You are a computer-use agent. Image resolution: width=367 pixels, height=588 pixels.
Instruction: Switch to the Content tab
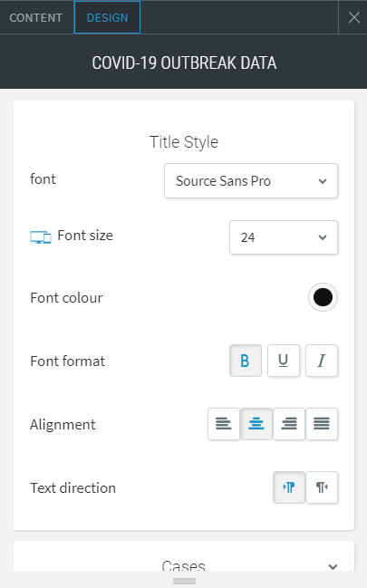[x=36, y=17]
